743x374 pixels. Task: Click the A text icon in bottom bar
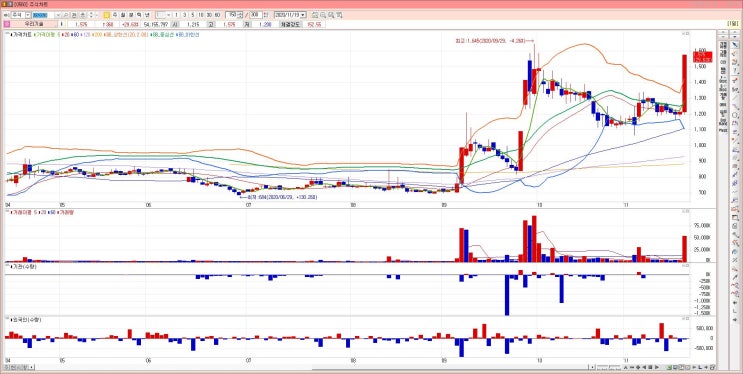point(625,367)
